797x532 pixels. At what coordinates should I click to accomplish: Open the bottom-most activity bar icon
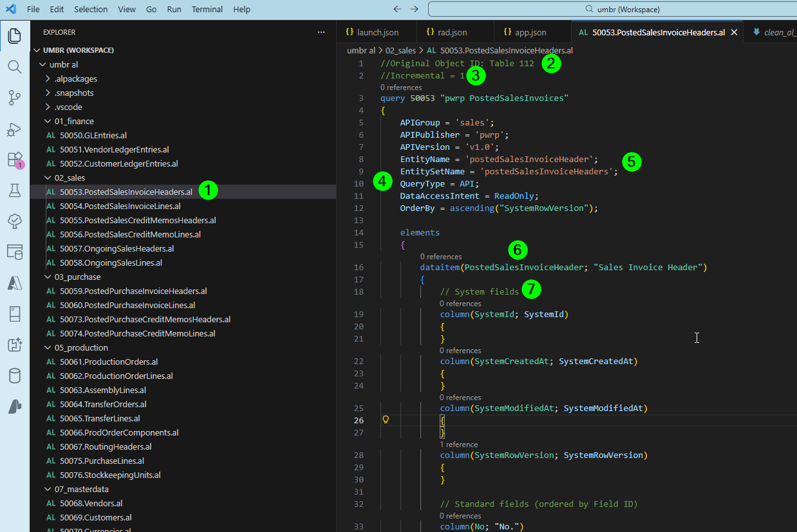(x=14, y=407)
